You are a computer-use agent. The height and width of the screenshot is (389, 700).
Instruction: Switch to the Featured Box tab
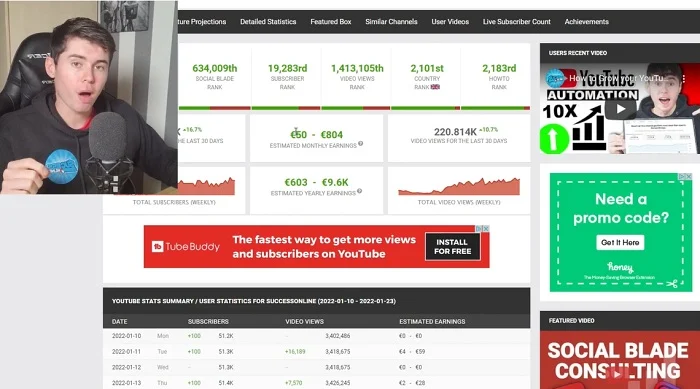point(331,21)
